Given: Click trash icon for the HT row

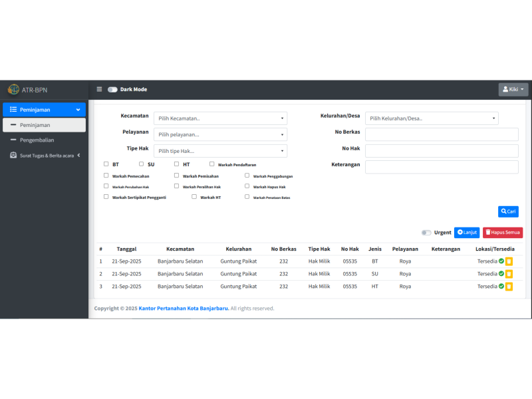Looking at the screenshot, I should click(509, 287).
